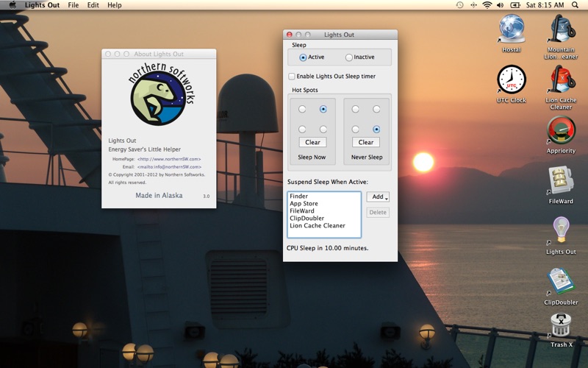Open the File menu
The width and height of the screenshot is (588, 368).
coord(73,5)
